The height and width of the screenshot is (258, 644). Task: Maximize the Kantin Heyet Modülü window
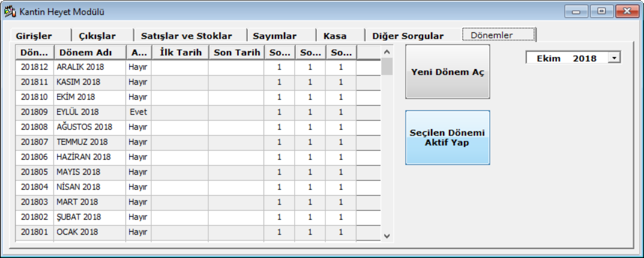coord(601,11)
